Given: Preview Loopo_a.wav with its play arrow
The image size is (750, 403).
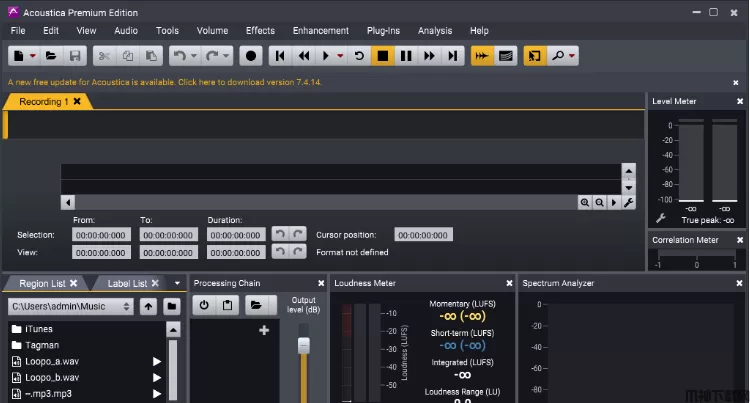Looking at the screenshot, I should click(x=157, y=362).
